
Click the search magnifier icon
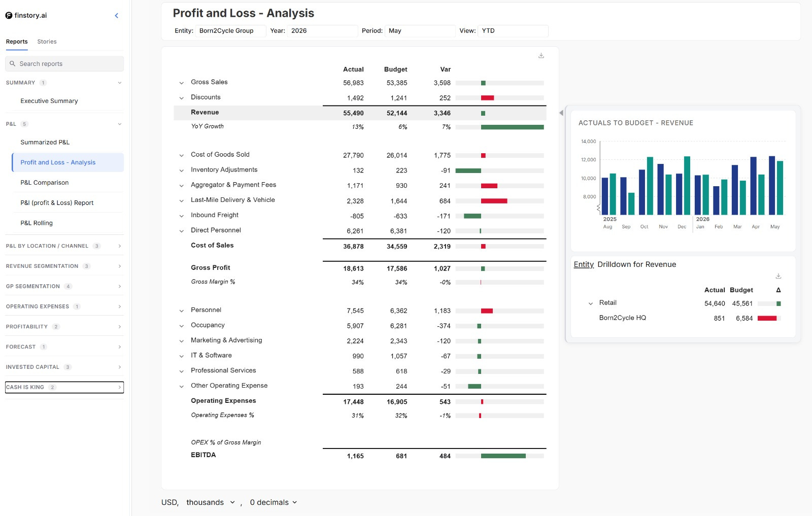click(13, 64)
